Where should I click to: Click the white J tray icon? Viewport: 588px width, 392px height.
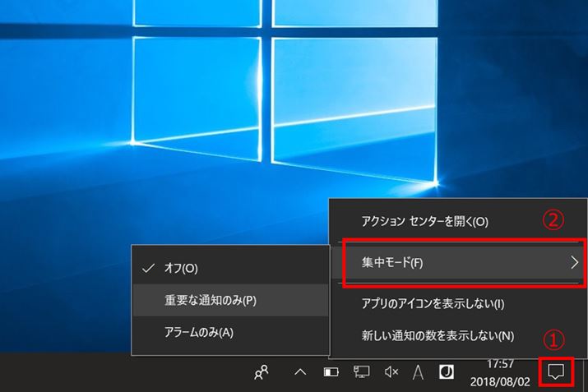click(x=447, y=371)
